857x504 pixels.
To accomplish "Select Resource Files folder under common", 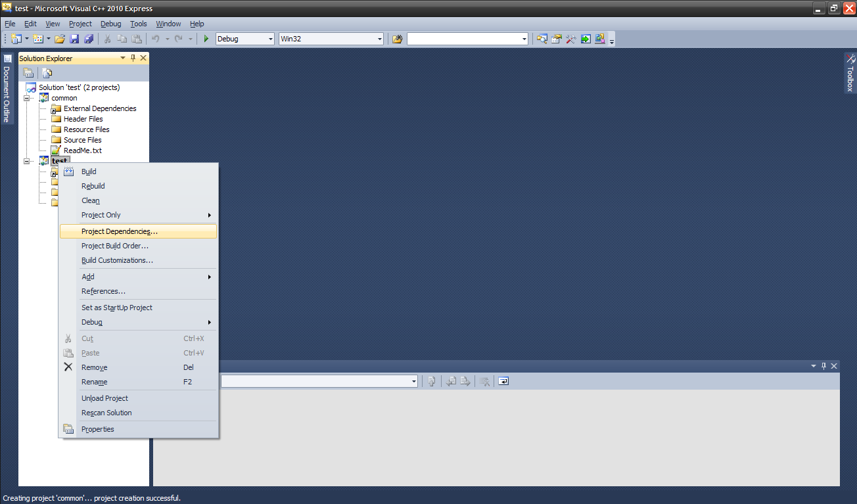I will pyautogui.click(x=86, y=129).
